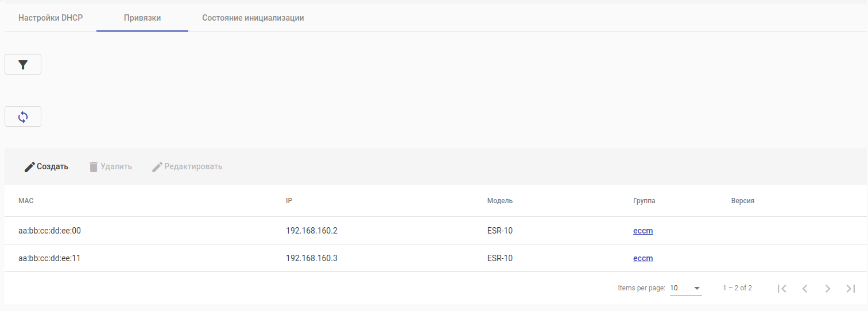Click the Удалить trash icon
Screen dimensions: 868x311
(94, 167)
